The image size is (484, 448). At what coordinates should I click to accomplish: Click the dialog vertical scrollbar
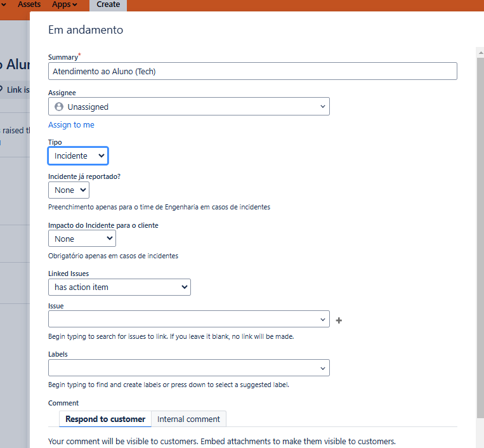tap(480, 238)
